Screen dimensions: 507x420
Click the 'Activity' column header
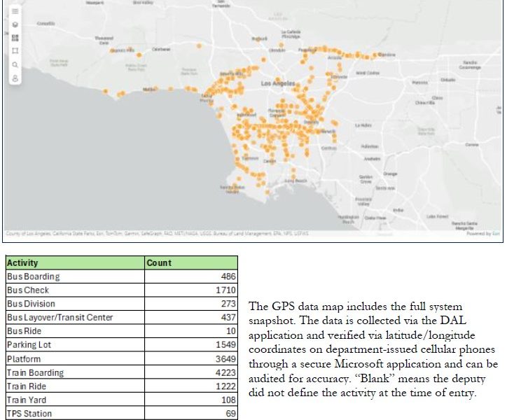(22, 263)
